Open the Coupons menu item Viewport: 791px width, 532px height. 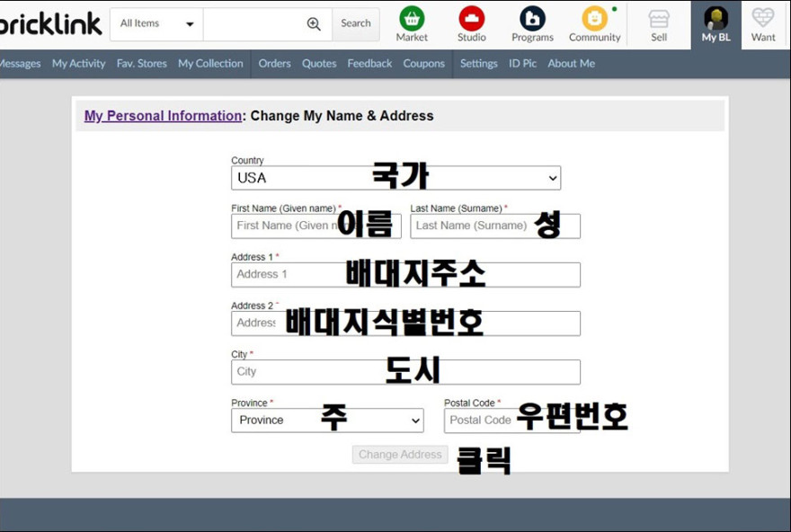(423, 64)
